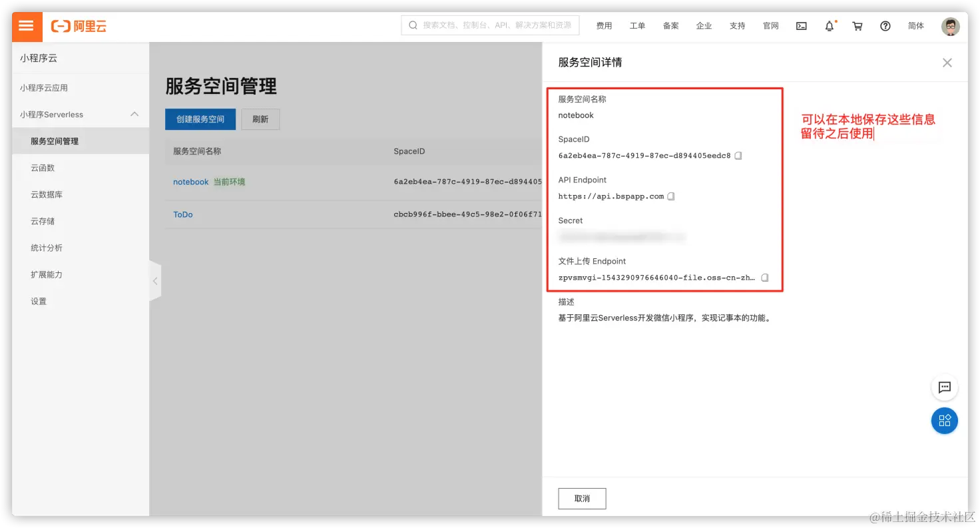980x528 pixels.
Task: Open 扩展能力 in the sidebar
Action: pos(81,274)
